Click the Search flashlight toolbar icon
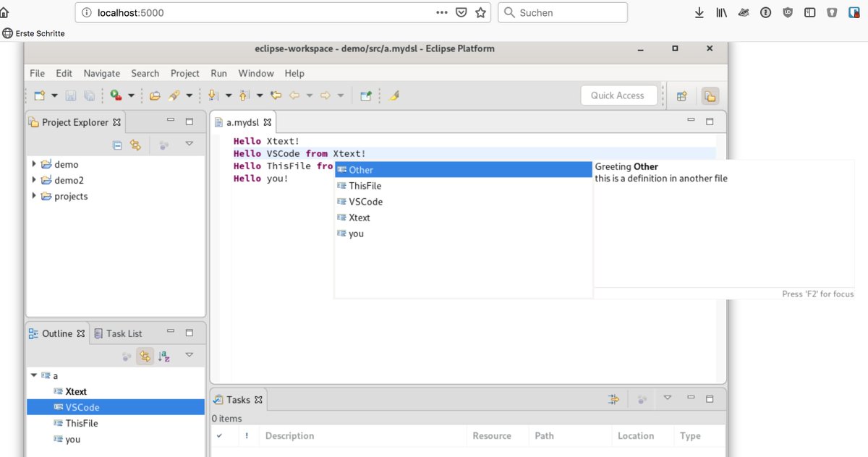 tap(174, 95)
